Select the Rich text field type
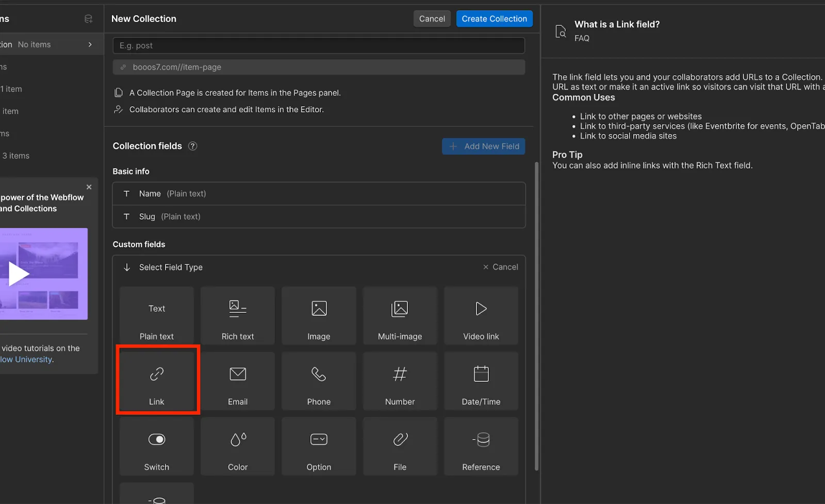The height and width of the screenshot is (504, 825). pyautogui.click(x=238, y=315)
